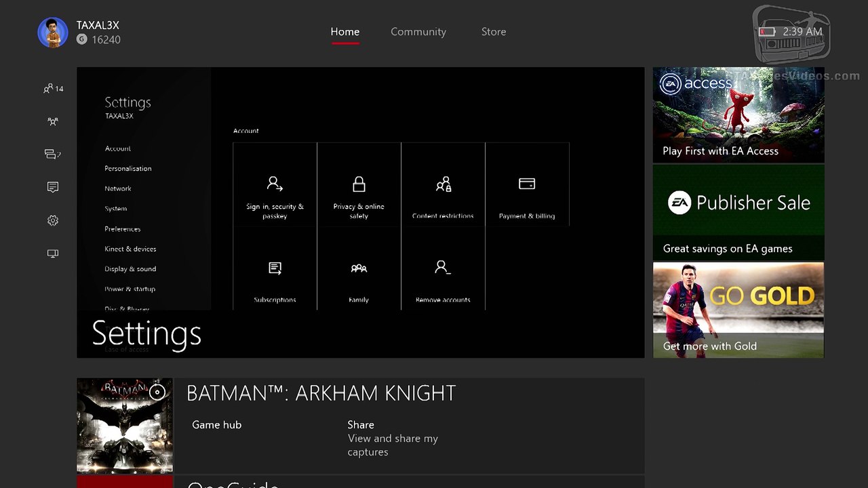Open Privacy & online safety tile
Image resolution: width=868 pixels, height=488 pixels.
click(x=359, y=184)
